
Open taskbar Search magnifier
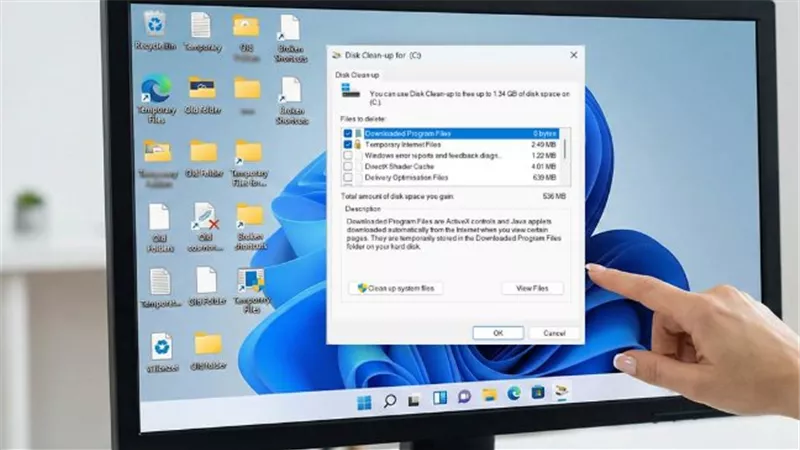click(390, 401)
